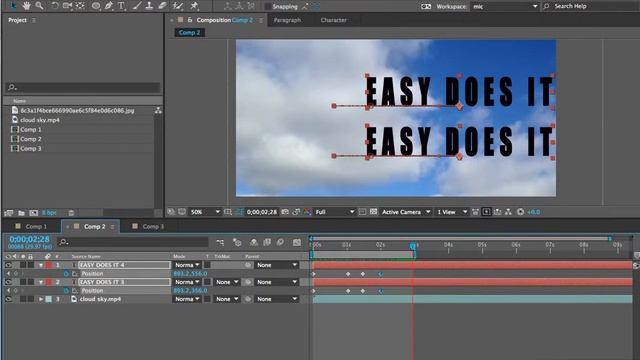Select the Selection arrow tool
640x360 pixels.
pos(13,6)
